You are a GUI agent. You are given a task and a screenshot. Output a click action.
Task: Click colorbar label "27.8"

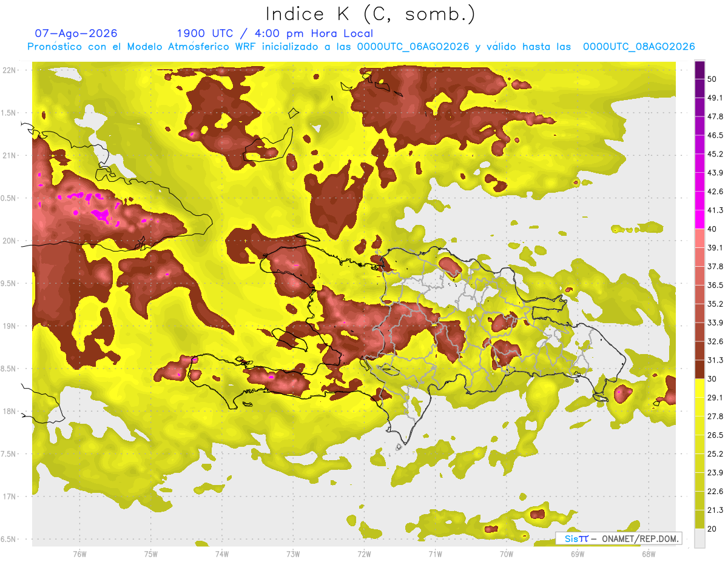(x=715, y=416)
